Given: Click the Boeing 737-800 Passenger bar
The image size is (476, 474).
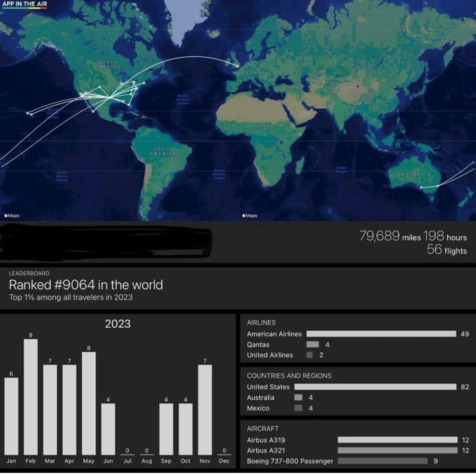Looking at the screenshot, I should (x=383, y=461).
